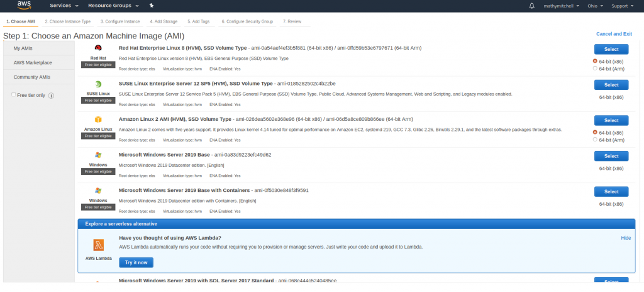Select 64-bit (Arm) for Red Hat
644x292 pixels.
click(x=595, y=68)
